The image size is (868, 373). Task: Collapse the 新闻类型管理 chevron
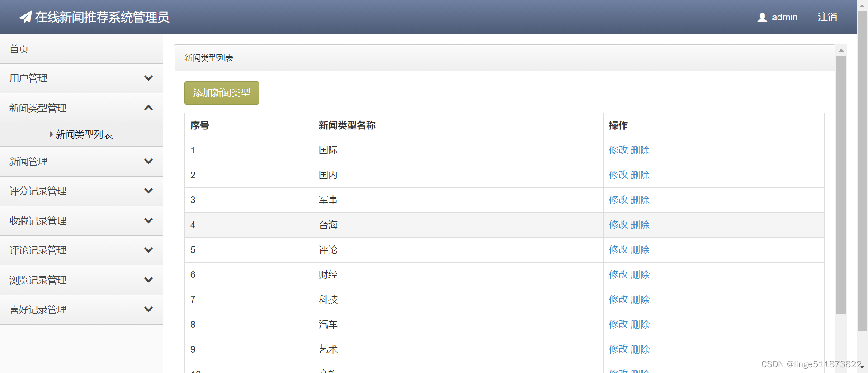click(x=148, y=108)
